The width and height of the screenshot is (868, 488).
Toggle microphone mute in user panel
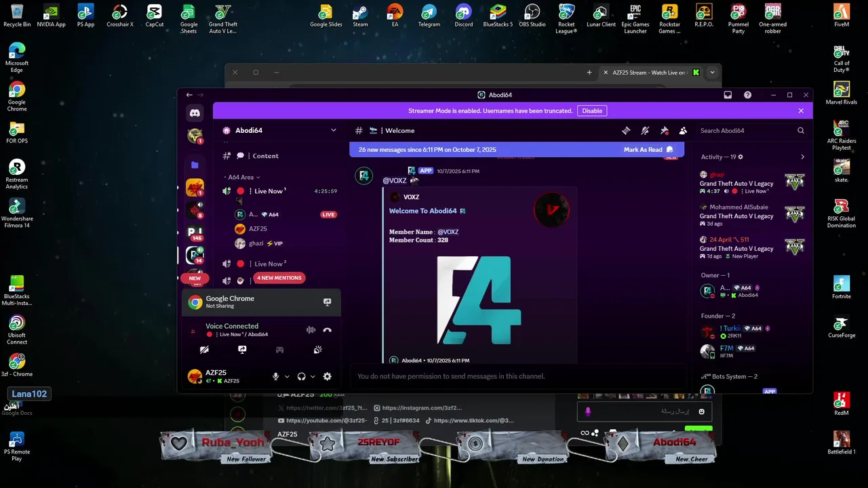click(x=275, y=377)
